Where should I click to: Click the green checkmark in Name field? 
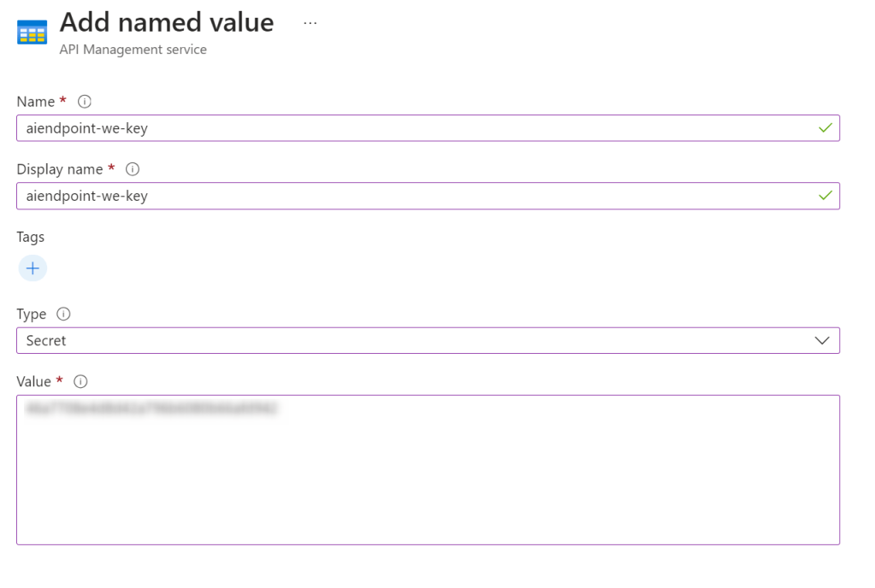click(825, 128)
